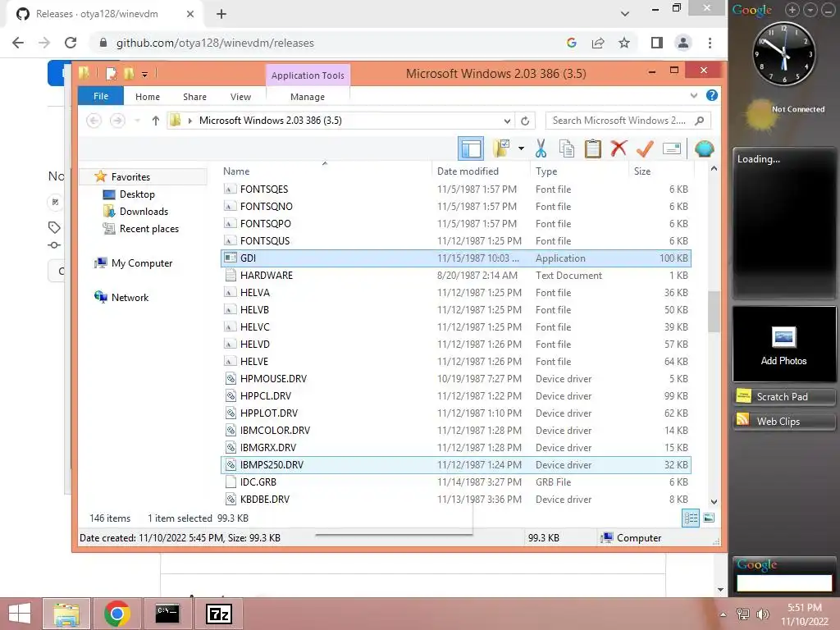The image size is (840, 630).
Task: Open the folder options dropdown arrow
Action: point(521,149)
